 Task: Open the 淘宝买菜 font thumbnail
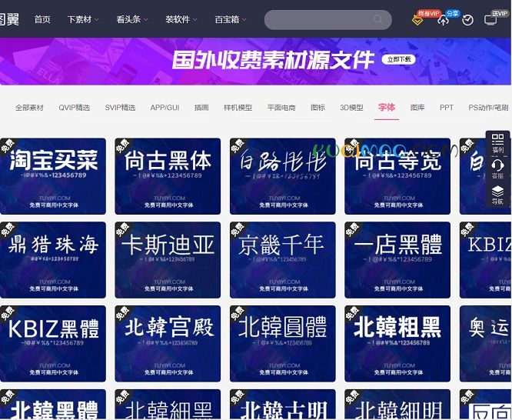click(53, 176)
